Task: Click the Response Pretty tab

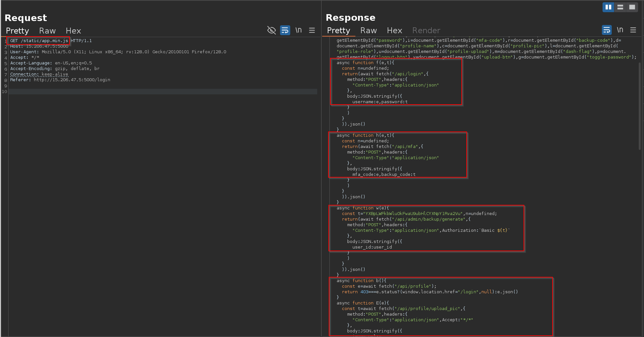Action: click(338, 31)
